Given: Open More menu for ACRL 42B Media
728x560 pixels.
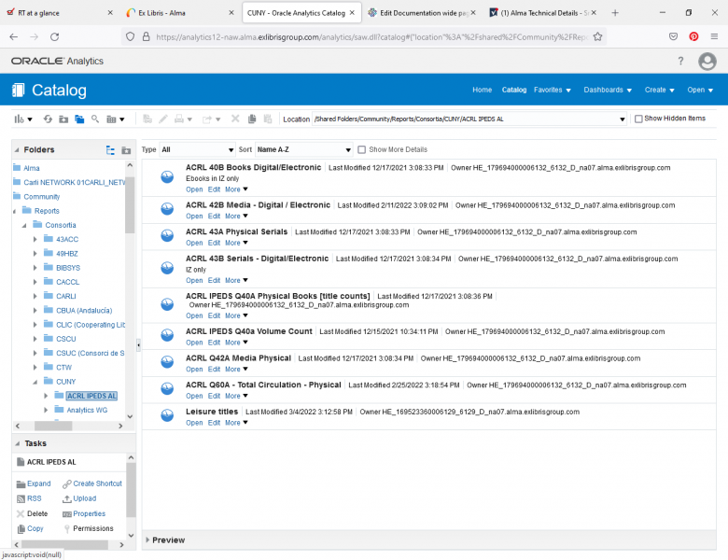Looking at the screenshot, I should tap(236, 217).
